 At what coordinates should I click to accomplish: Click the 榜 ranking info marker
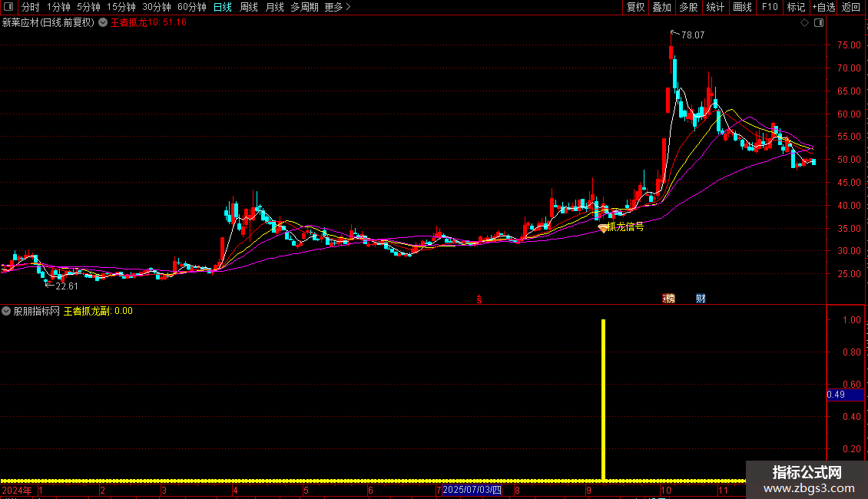point(669,299)
